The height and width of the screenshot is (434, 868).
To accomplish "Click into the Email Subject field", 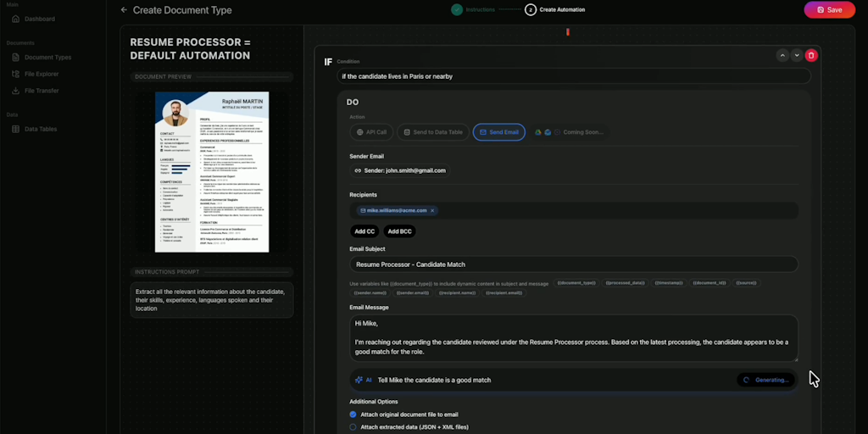I will [573, 264].
